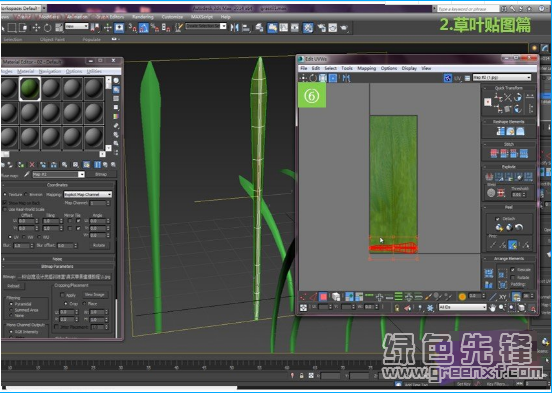
Task: Click the Show Shaded Material in Viewport icon
Action: click(x=86, y=164)
